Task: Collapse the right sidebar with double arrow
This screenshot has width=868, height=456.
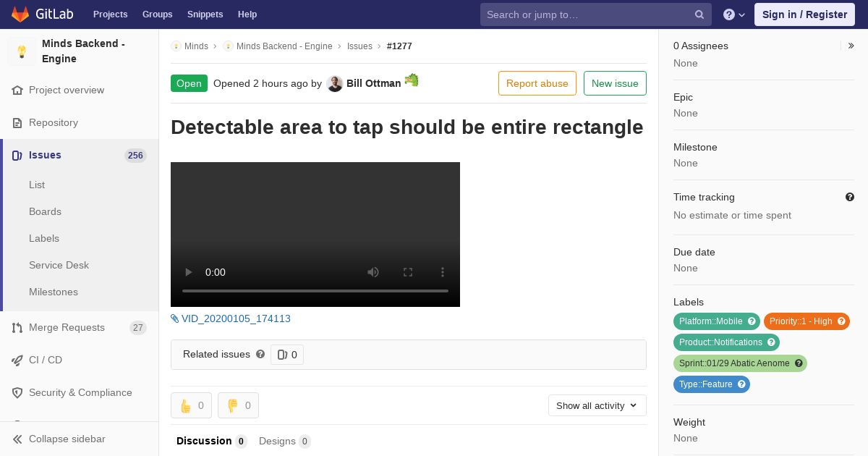Action: tap(851, 46)
